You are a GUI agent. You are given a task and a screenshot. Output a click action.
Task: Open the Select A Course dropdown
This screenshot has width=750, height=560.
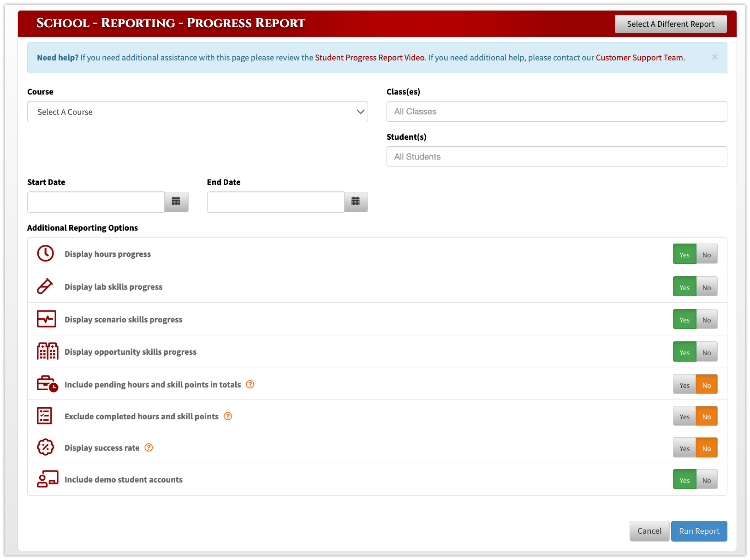click(x=197, y=112)
